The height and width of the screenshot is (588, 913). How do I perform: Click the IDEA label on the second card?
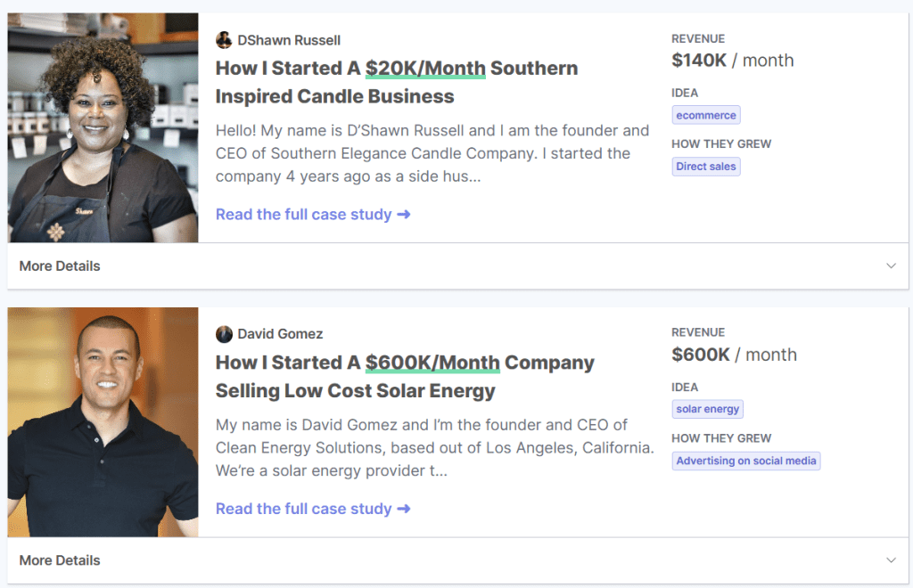point(684,387)
